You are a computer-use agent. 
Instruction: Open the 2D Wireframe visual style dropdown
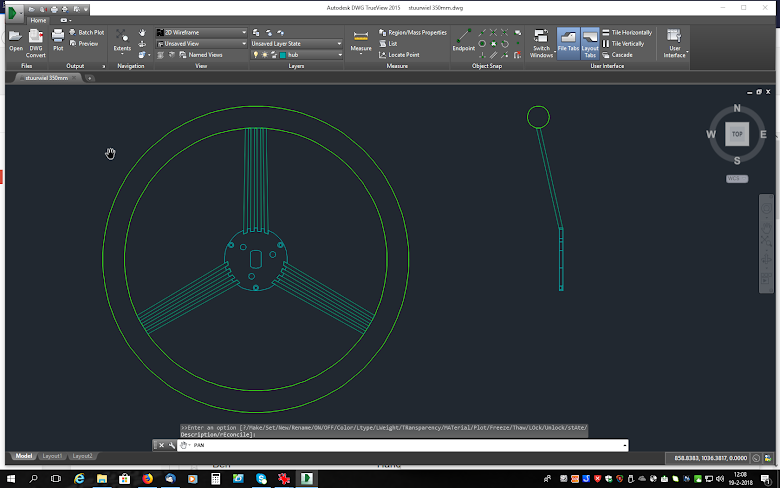(x=200, y=33)
